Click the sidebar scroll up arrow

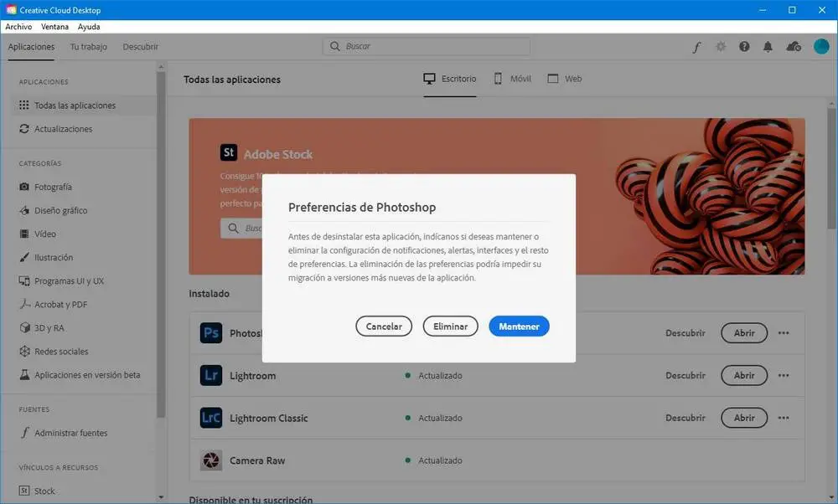(x=161, y=67)
